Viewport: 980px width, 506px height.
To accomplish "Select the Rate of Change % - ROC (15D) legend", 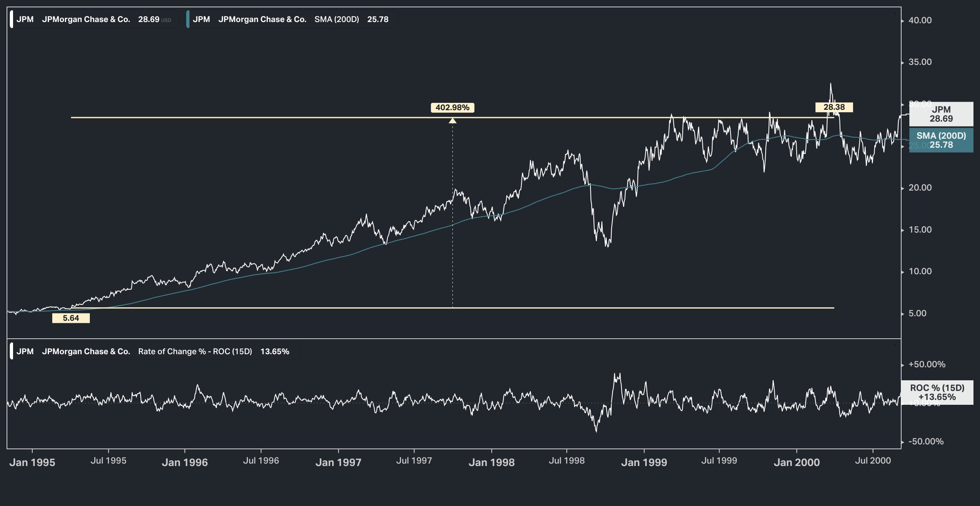I will pyautogui.click(x=154, y=351).
